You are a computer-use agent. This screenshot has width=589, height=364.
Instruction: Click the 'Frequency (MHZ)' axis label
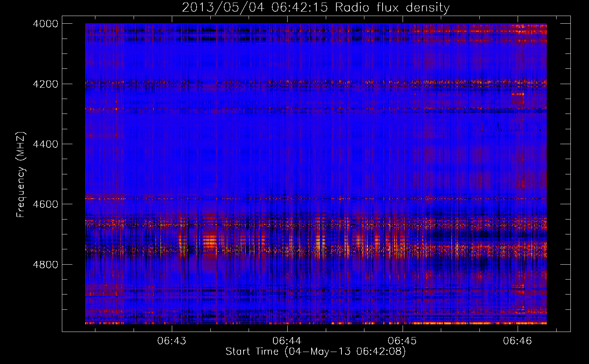[x=21, y=175]
